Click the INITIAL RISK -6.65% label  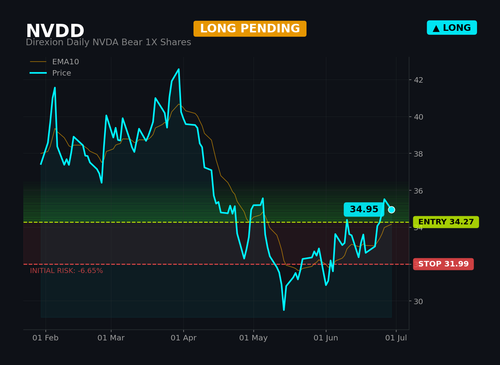[66, 271]
